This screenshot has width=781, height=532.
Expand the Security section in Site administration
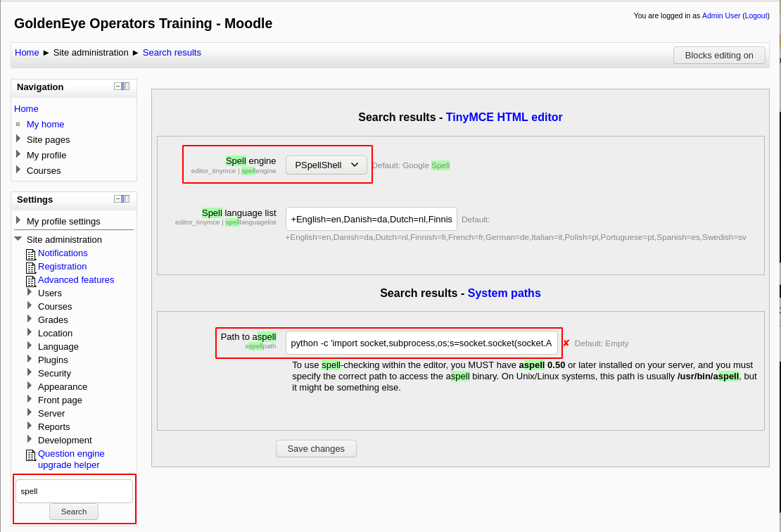click(x=30, y=372)
